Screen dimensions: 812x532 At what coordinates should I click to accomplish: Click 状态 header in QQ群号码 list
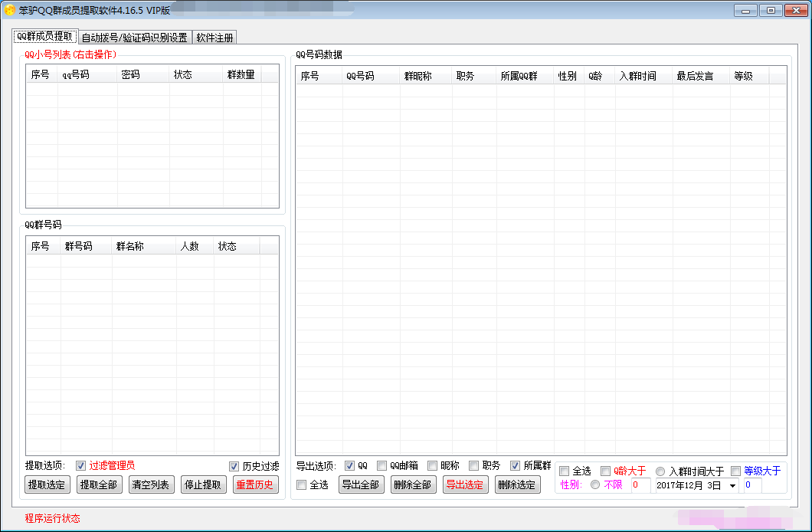tap(236, 247)
